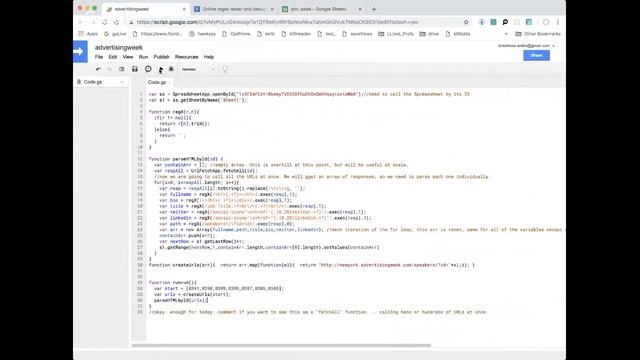Switch to the Online regex tester browser tab
The image size is (640, 360).
tap(234, 9)
